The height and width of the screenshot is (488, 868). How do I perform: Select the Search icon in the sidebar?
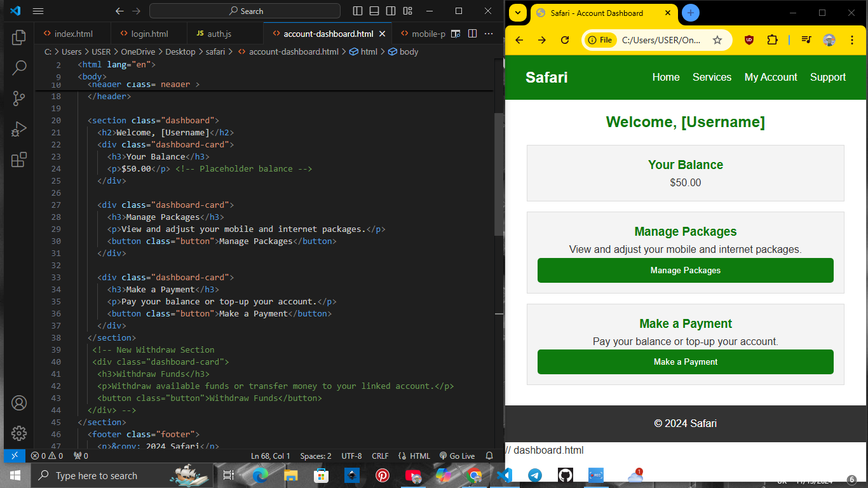[x=18, y=67]
